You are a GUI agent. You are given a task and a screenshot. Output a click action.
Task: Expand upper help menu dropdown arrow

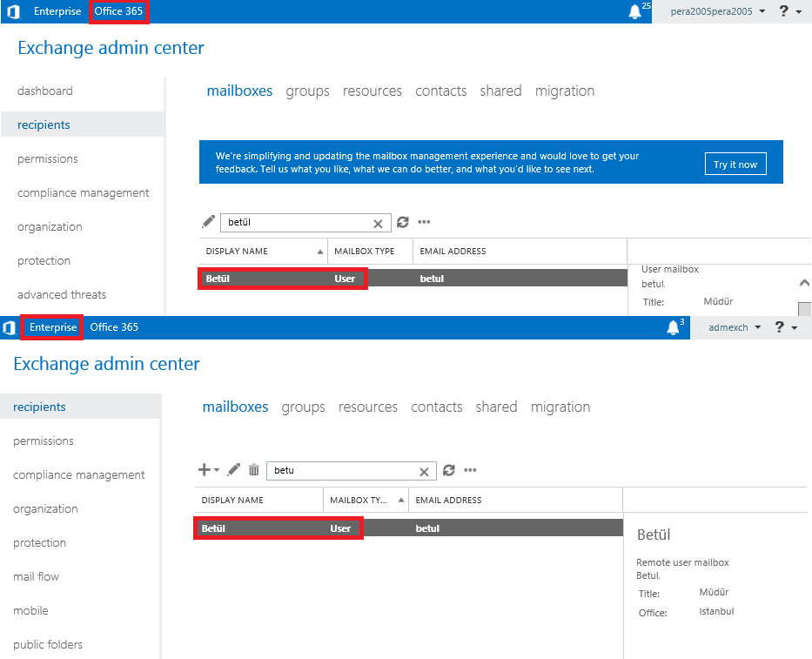799,12
